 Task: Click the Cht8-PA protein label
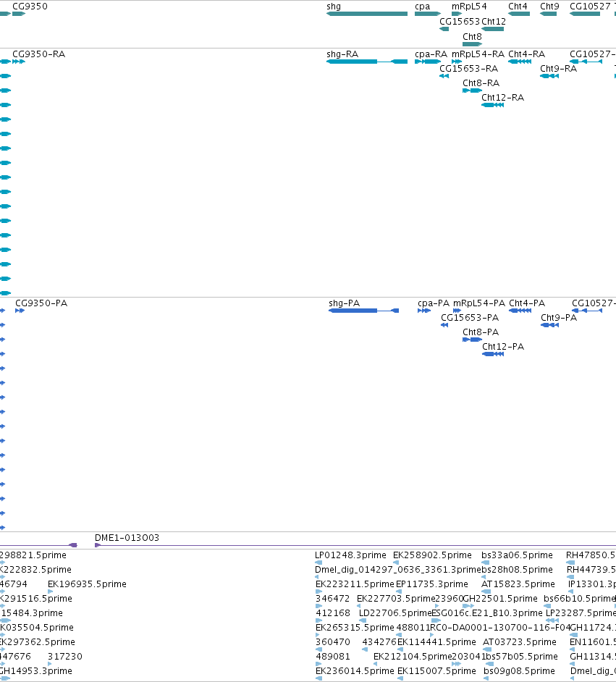(x=481, y=332)
